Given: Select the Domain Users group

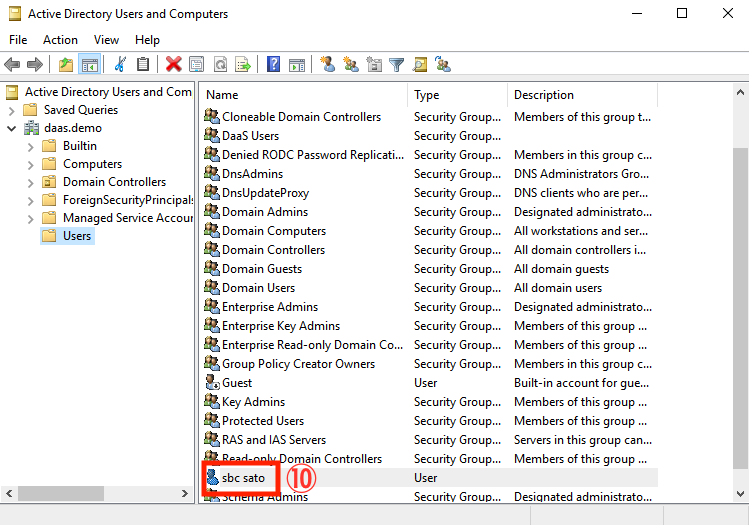Looking at the screenshot, I should (258, 288).
